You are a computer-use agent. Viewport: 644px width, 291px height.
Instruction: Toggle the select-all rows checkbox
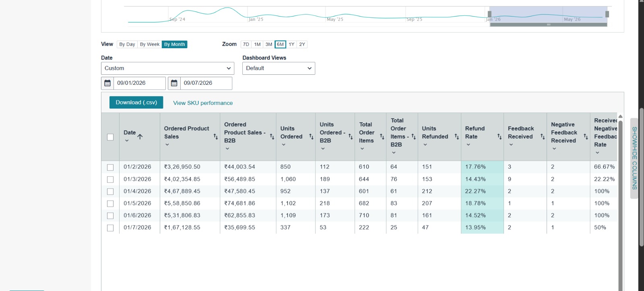(110, 137)
